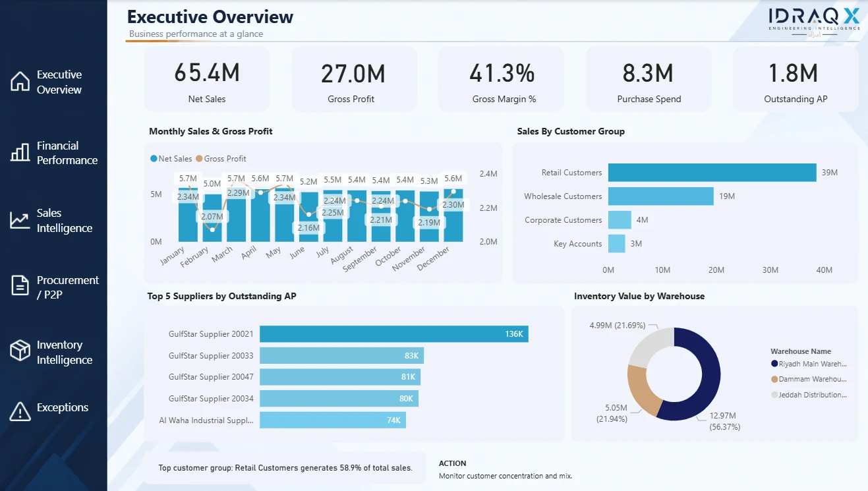Select the GulfStar Supplier 20033 bar
The image size is (868, 491).
pos(341,356)
